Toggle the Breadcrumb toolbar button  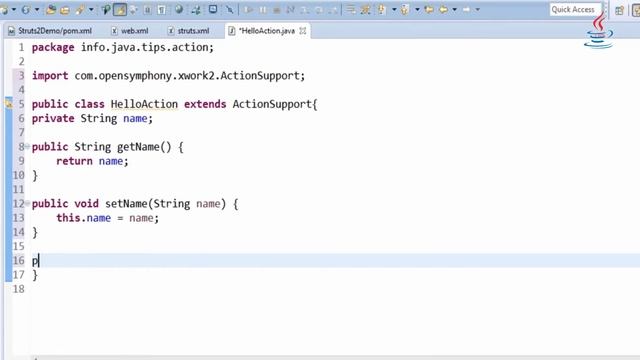(x=106, y=9)
